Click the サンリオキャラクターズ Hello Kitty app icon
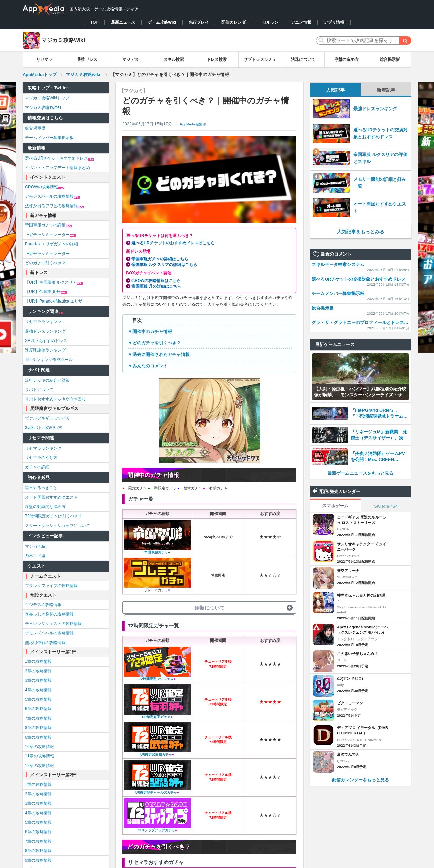The height and width of the screenshot is (868, 434). tap(323, 551)
